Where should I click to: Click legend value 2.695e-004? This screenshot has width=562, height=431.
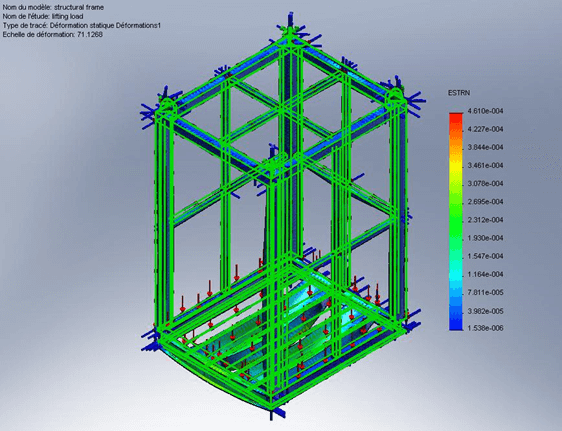(485, 202)
